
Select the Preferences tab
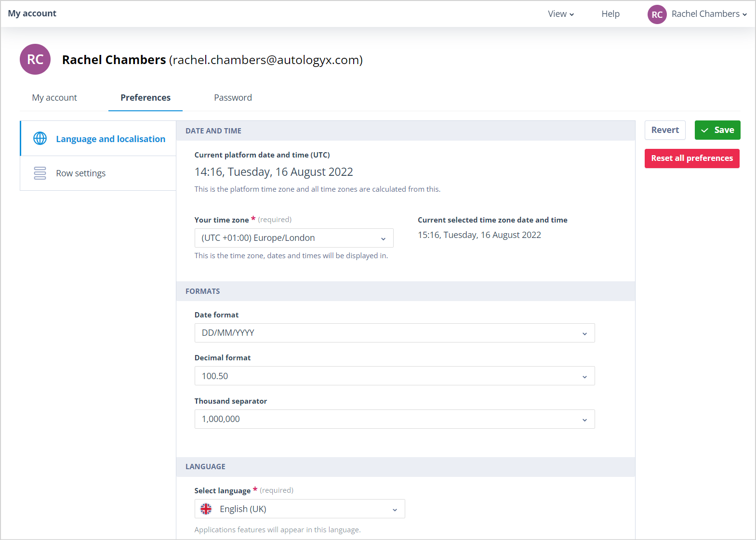point(146,98)
